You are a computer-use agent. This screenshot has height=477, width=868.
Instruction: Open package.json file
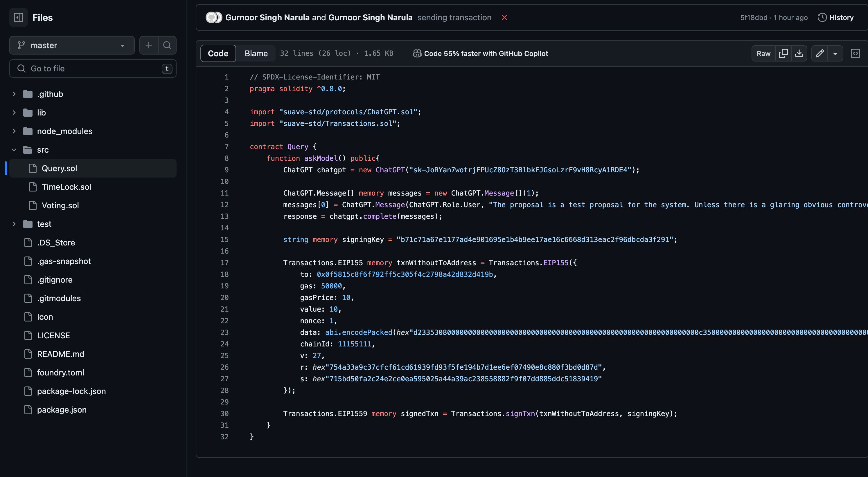coord(62,410)
